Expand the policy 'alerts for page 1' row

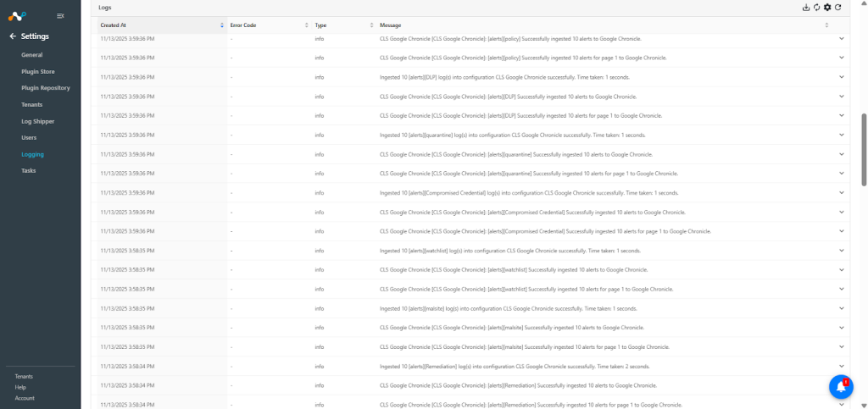tap(842, 58)
